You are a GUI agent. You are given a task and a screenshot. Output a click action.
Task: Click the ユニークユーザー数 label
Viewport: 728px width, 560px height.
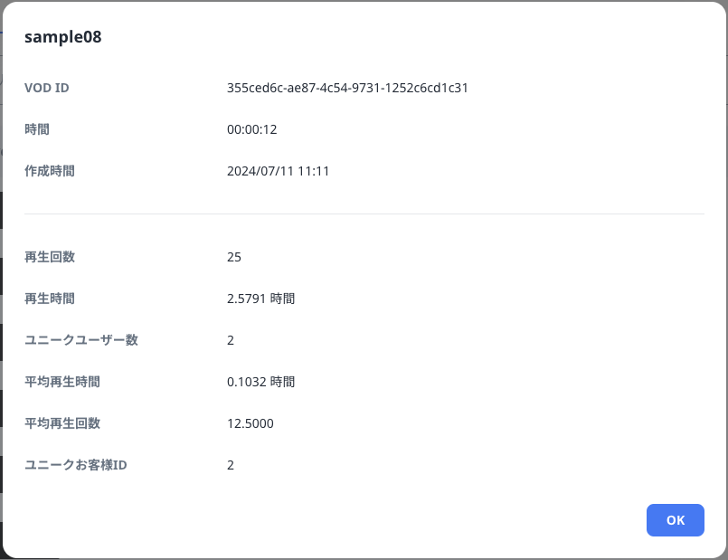tap(81, 340)
